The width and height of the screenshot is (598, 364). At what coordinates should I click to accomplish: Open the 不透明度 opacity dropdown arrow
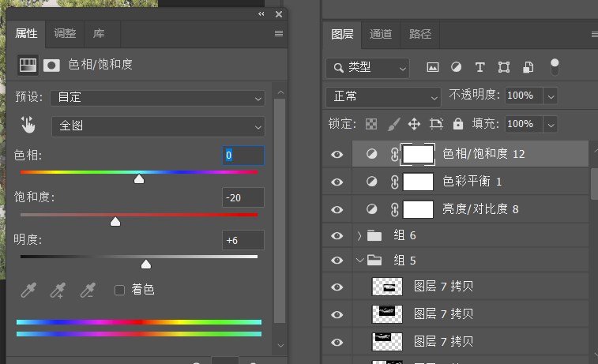(551, 96)
